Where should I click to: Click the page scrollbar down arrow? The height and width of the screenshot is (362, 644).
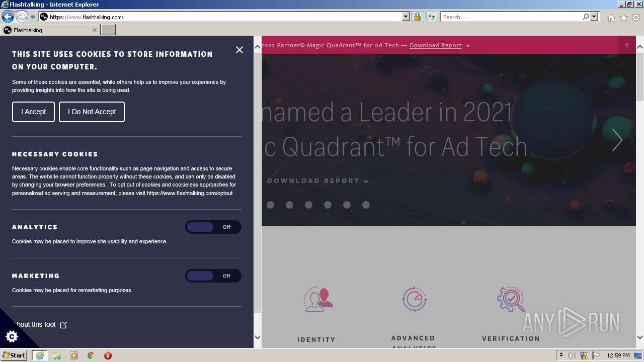coord(640,338)
